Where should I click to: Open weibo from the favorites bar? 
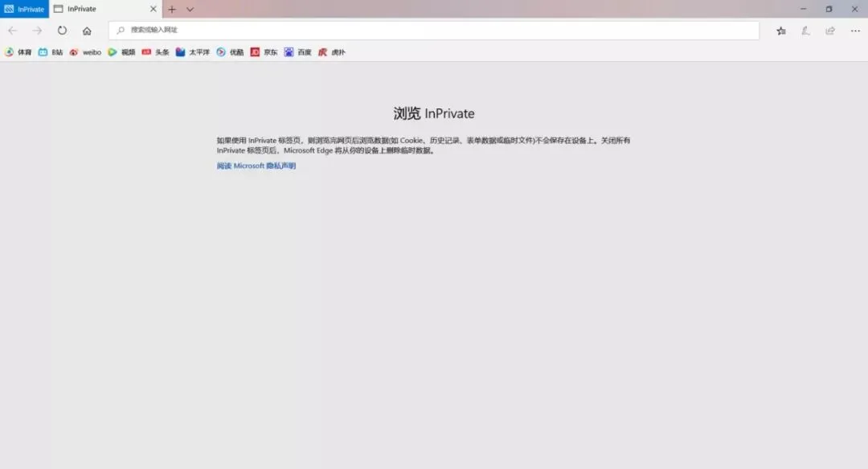(x=84, y=51)
